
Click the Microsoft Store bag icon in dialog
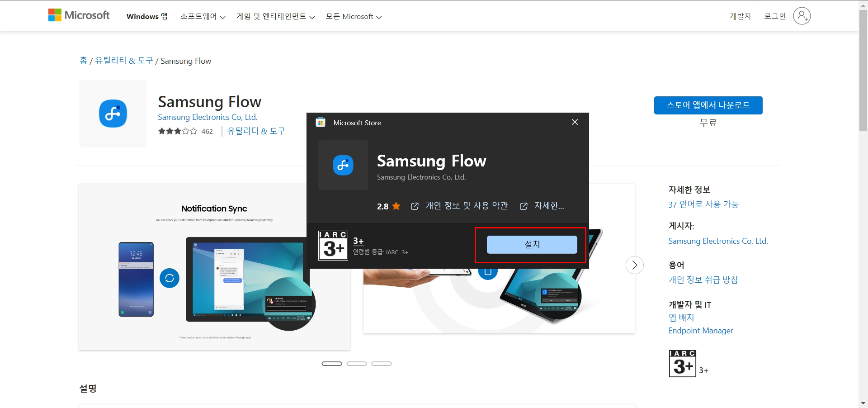coord(321,123)
